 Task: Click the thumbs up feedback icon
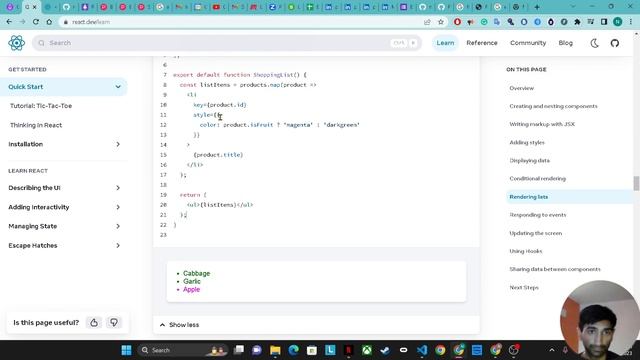coord(94,322)
